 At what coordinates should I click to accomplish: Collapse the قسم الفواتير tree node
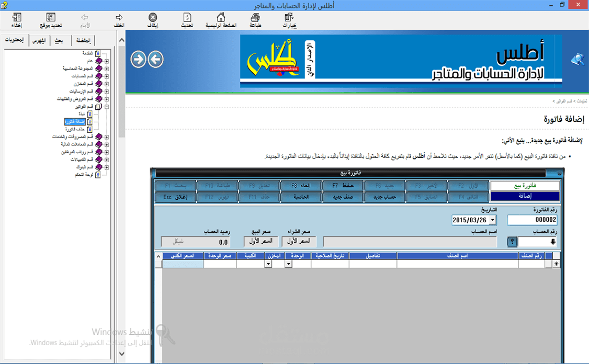tap(107, 107)
